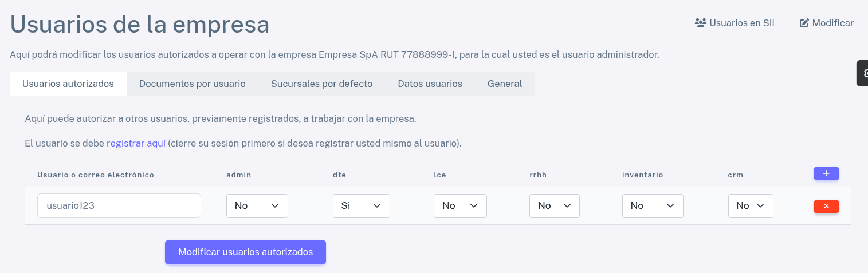Expand the dte permission dropdown

click(361, 206)
